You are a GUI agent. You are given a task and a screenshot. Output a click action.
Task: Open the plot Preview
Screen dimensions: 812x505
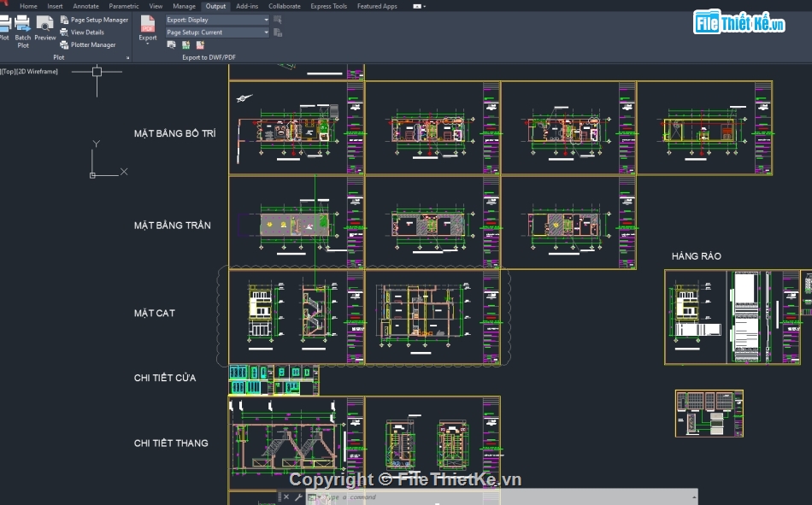click(45, 28)
